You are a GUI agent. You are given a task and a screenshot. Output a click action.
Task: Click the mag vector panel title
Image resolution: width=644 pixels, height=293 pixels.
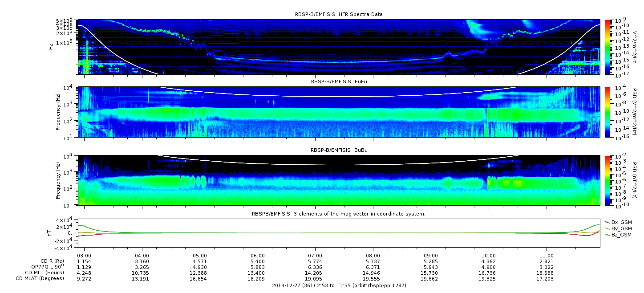pos(339,214)
